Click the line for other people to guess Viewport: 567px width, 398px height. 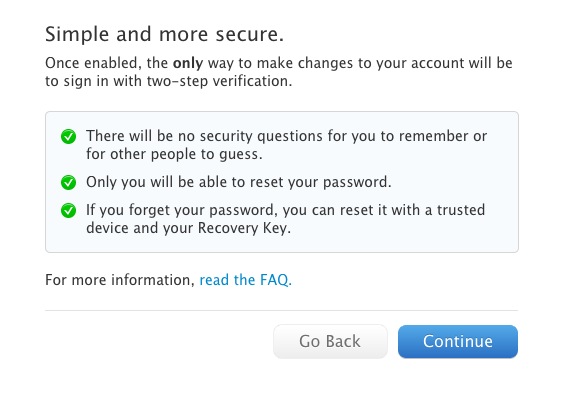click(174, 154)
